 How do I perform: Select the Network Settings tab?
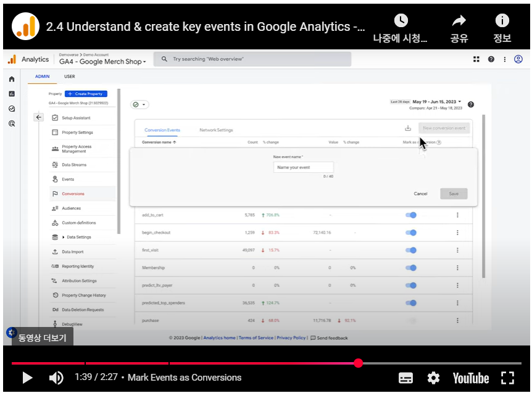(x=216, y=130)
